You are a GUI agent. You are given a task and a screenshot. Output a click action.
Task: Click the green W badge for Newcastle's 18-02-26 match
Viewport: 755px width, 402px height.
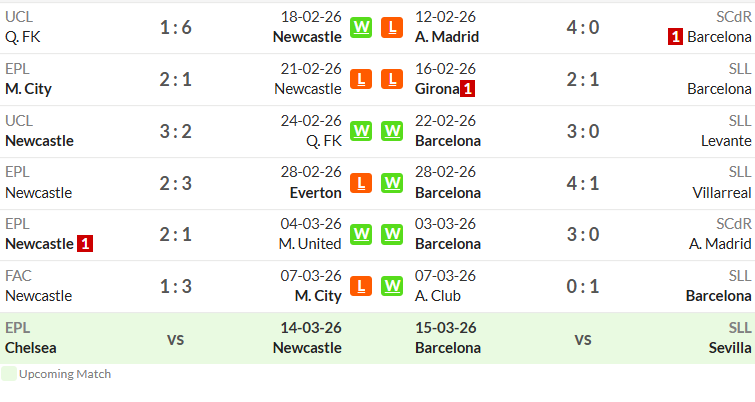click(x=361, y=27)
